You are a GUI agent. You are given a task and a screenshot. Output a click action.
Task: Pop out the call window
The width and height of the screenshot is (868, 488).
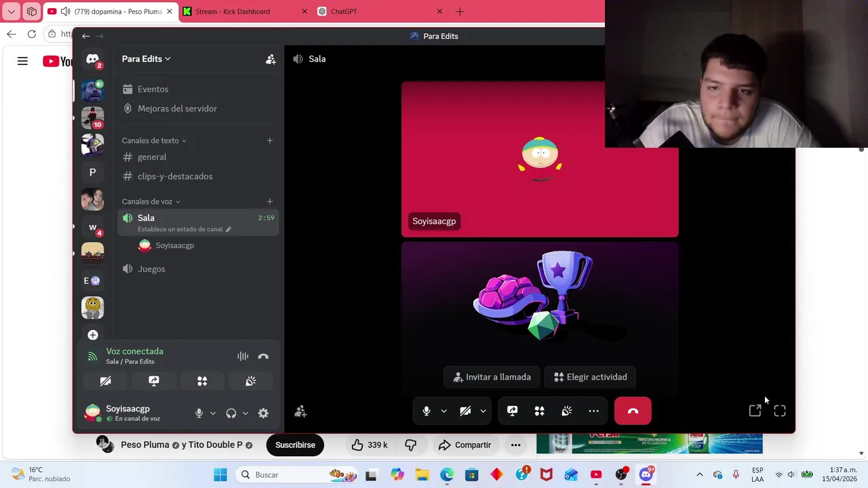point(755,411)
